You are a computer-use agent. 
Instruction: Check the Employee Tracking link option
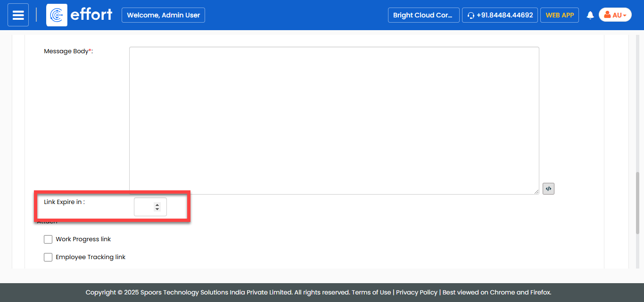coord(48,257)
